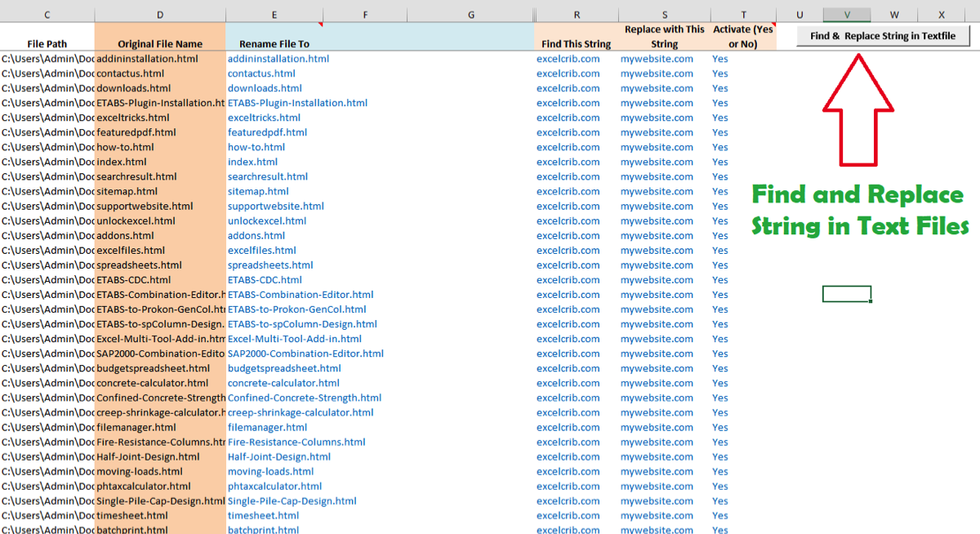The image size is (980, 534).
Task: Click the Original File Name header cell
Action: [160, 44]
